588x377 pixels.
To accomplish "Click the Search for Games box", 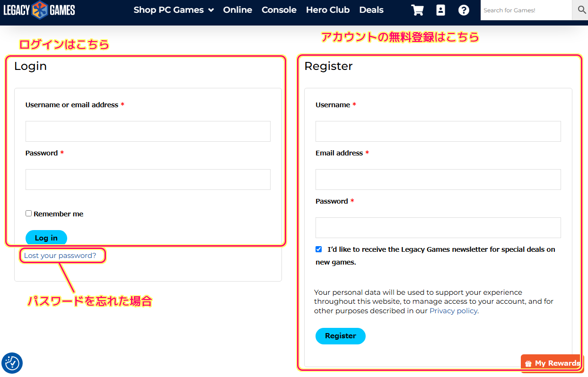I will 527,10.
